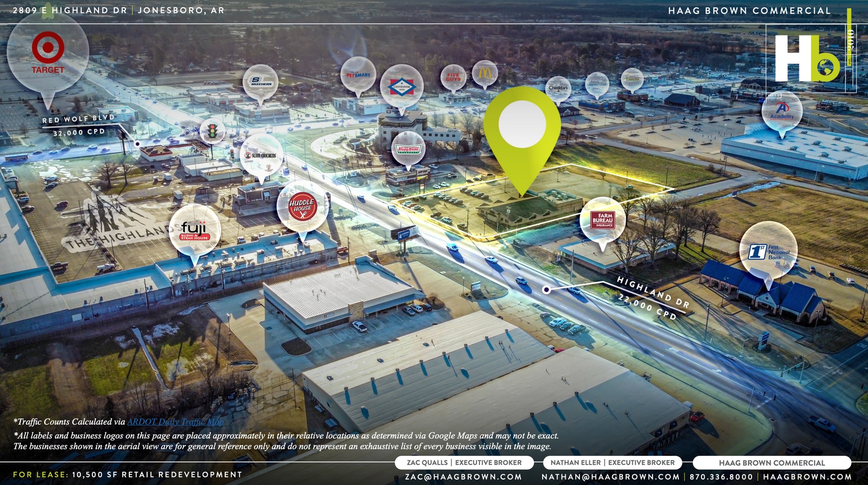868x485 pixels.
Task: Open the ARDOT Daily Traffic Map link
Action: tap(175, 422)
